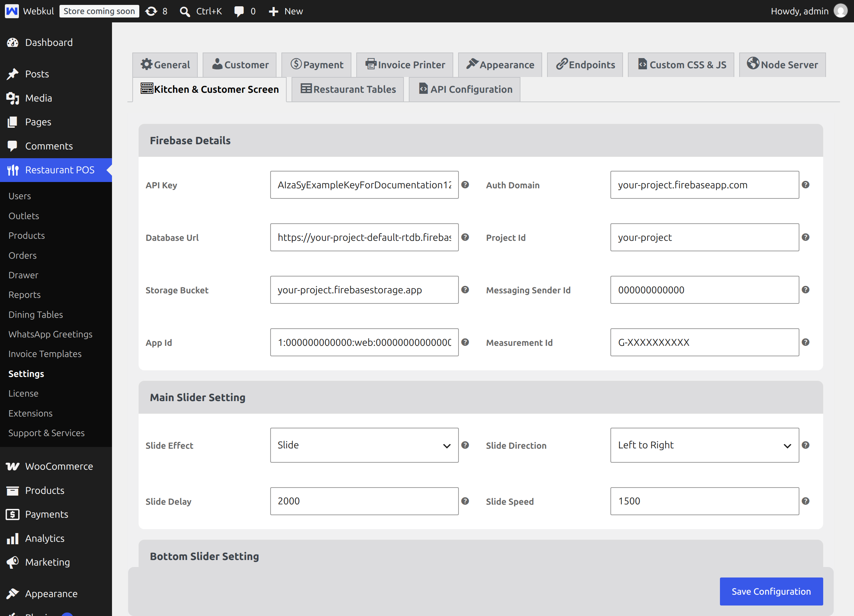Open the comments bubble in admin bar
This screenshot has width=854, height=616.
pos(244,11)
